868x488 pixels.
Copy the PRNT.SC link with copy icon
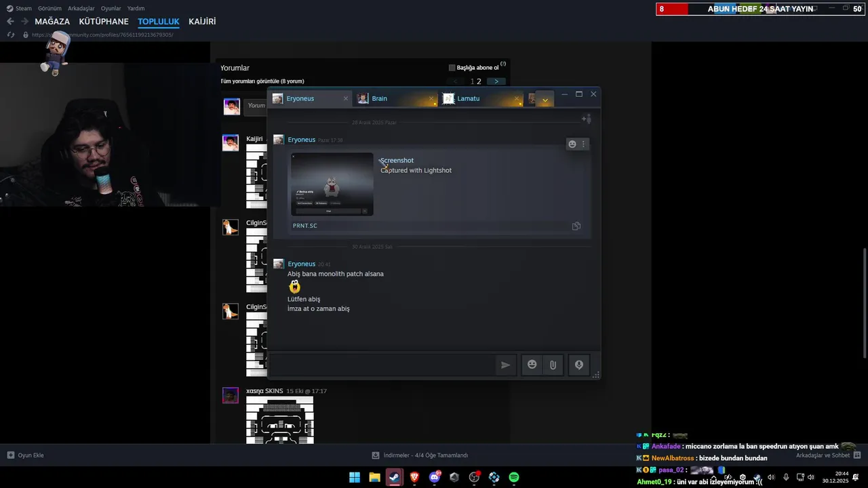point(576,226)
